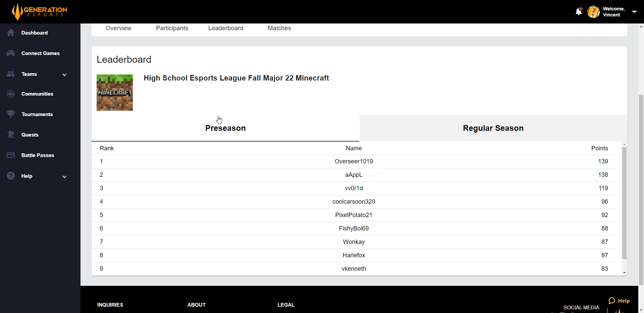
Task: Click the Battle Passes card icon
Action: point(11,155)
